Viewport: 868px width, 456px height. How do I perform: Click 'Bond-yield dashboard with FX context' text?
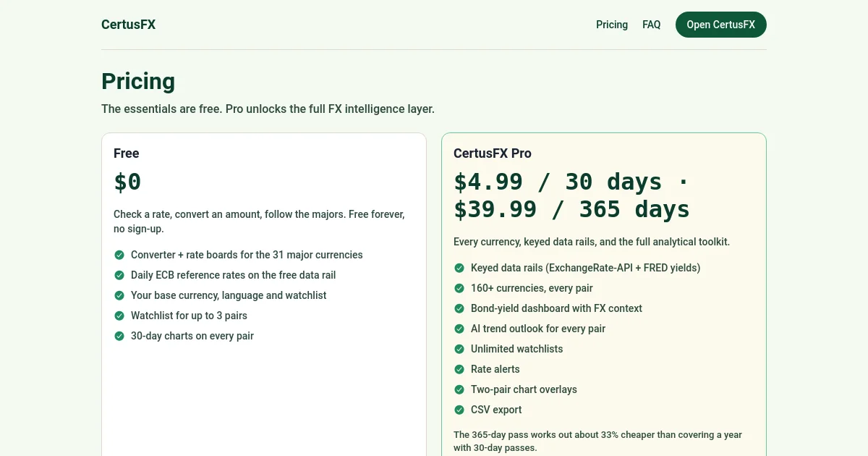point(556,308)
